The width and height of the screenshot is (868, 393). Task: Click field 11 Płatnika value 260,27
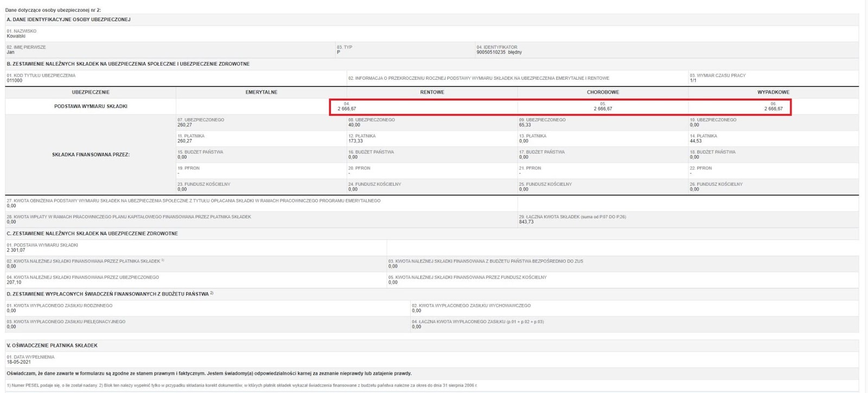tap(184, 141)
